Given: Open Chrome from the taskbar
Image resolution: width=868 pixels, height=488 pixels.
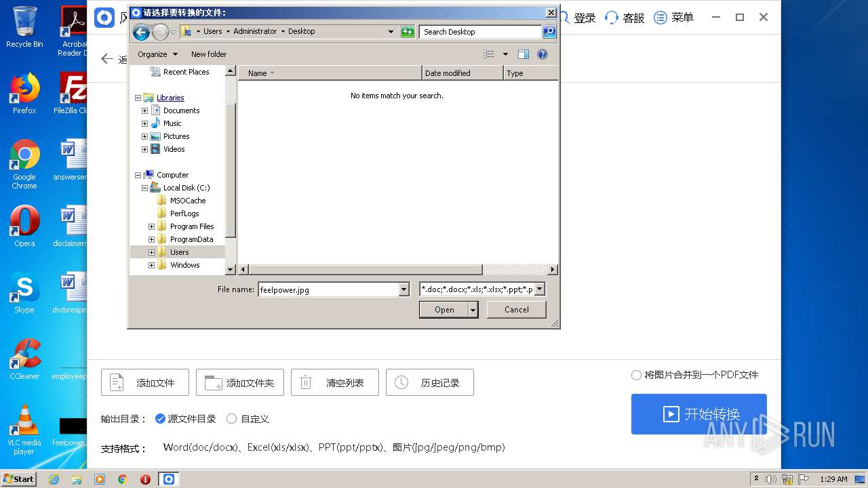Looking at the screenshot, I should click(122, 479).
